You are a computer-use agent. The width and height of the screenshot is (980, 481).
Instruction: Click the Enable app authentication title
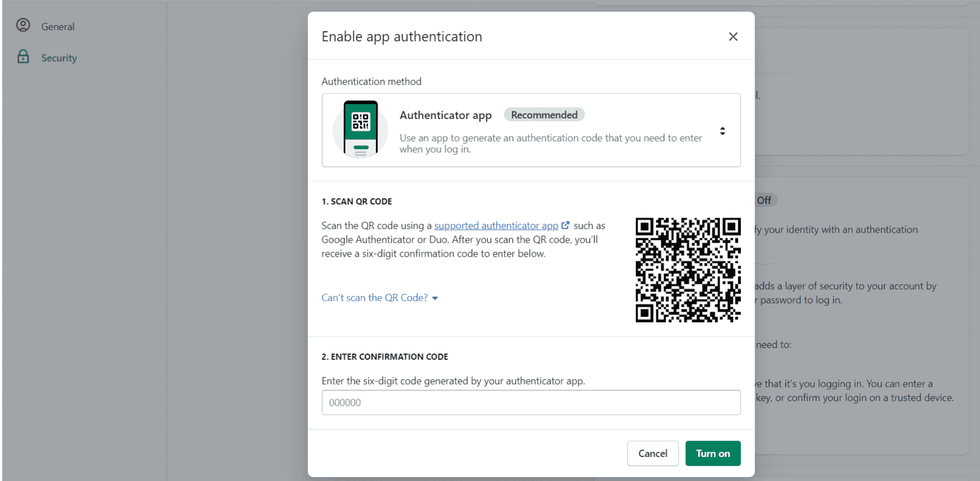tap(402, 37)
